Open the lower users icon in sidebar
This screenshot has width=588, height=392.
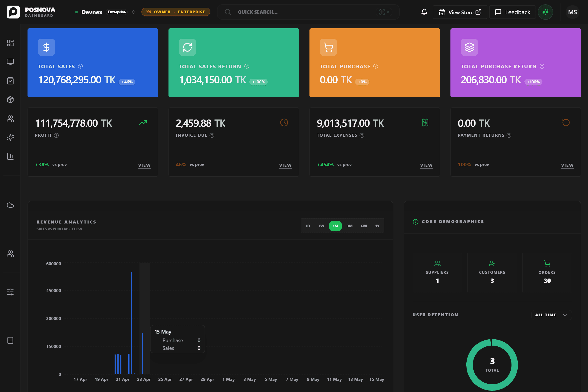click(10, 254)
